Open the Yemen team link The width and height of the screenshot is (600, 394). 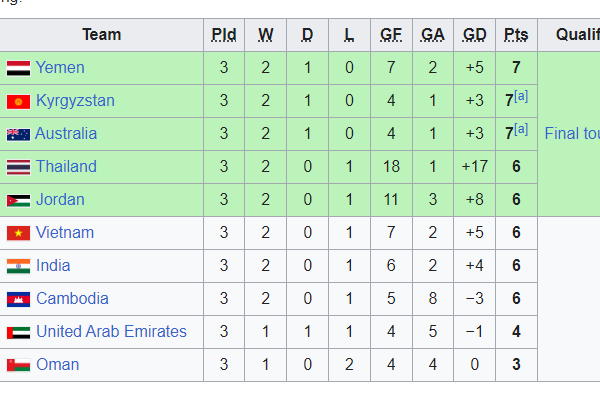coord(60,68)
